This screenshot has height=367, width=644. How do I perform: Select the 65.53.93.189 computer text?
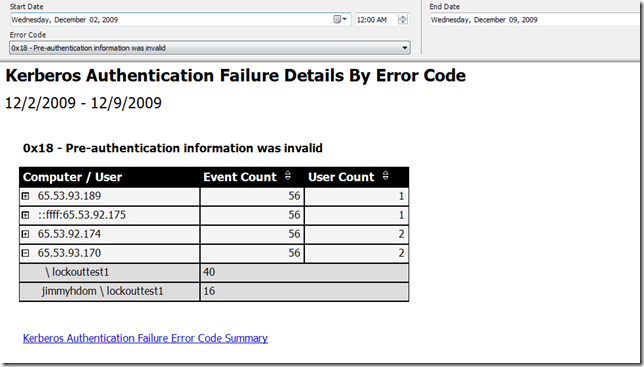(x=69, y=196)
